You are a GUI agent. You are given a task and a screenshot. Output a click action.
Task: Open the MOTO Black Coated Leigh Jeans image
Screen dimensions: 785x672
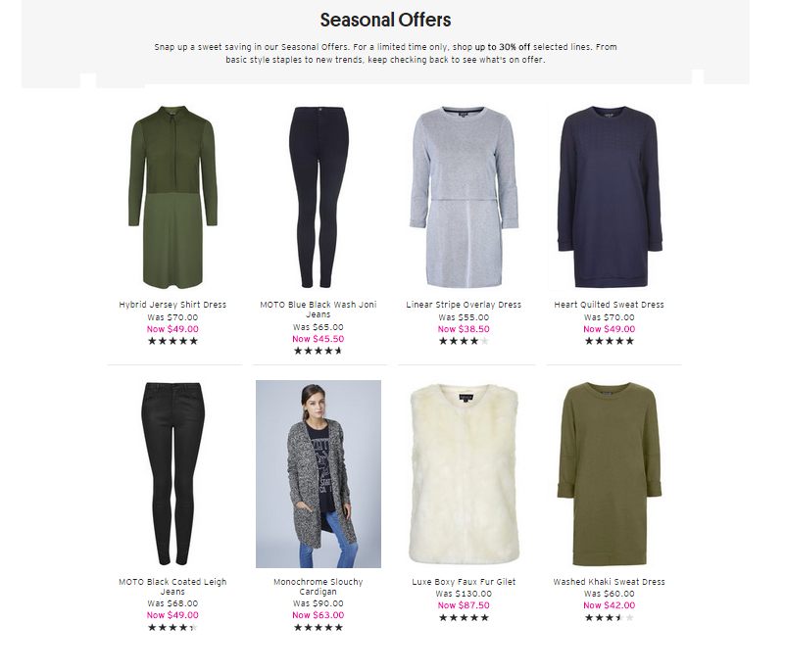tap(172, 474)
